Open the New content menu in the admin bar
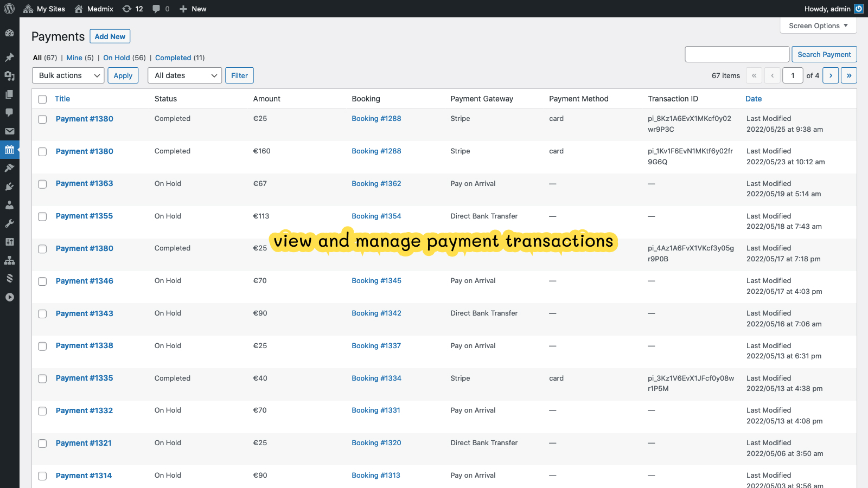 click(x=193, y=9)
